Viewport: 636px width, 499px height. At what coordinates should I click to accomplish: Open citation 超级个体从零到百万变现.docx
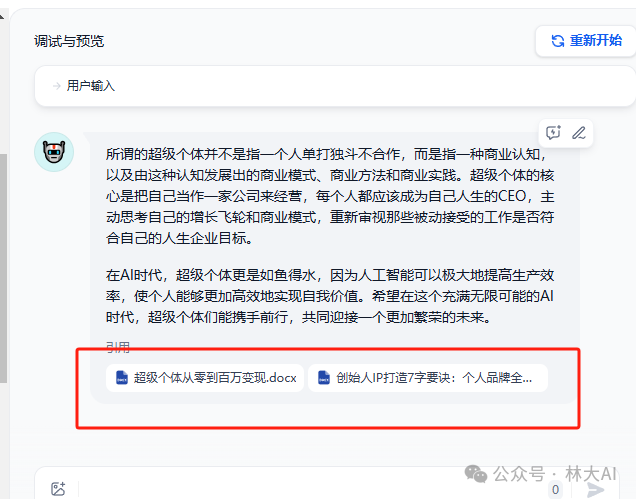[205, 378]
